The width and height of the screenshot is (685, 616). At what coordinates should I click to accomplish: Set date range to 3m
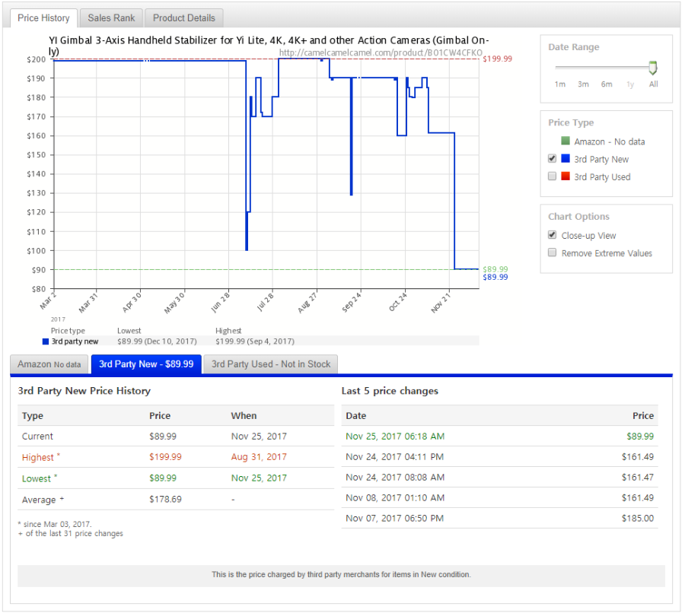point(583,84)
